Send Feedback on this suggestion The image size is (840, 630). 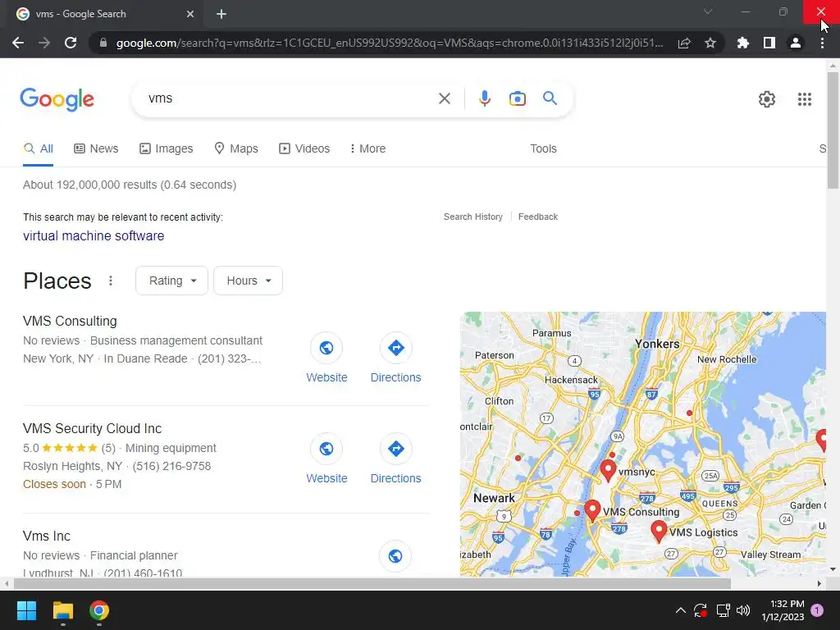point(538,217)
